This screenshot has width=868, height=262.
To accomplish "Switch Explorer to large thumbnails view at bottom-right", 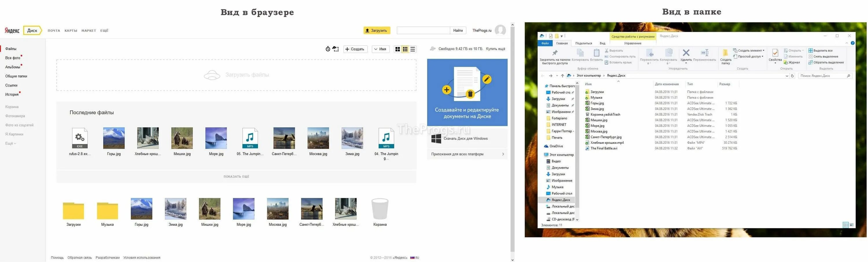I will (852, 225).
